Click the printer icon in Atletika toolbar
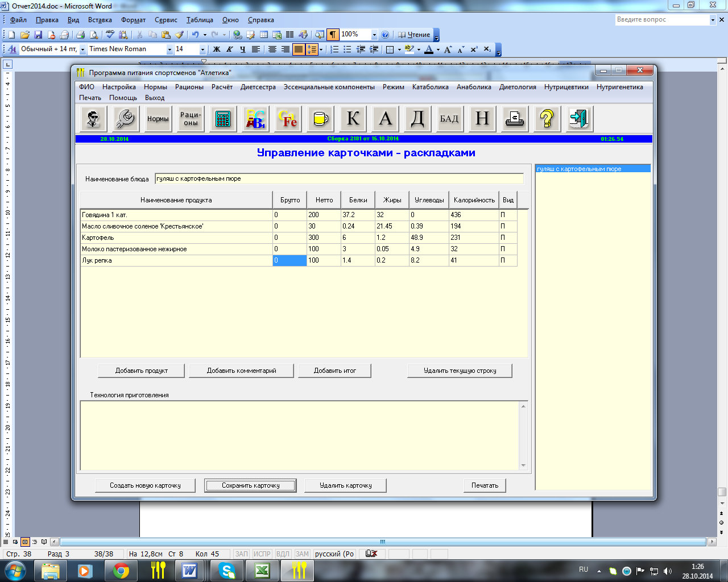The image size is (728, 582). [514, 119]
